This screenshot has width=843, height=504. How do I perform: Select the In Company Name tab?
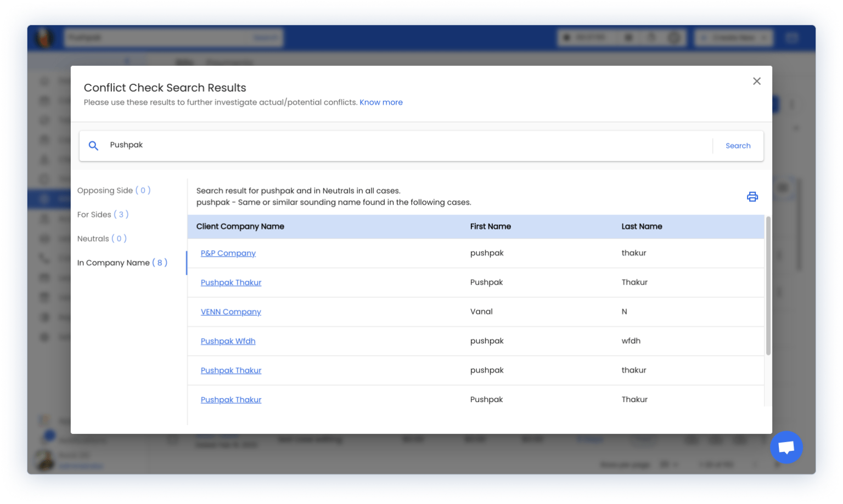(122, 263)
